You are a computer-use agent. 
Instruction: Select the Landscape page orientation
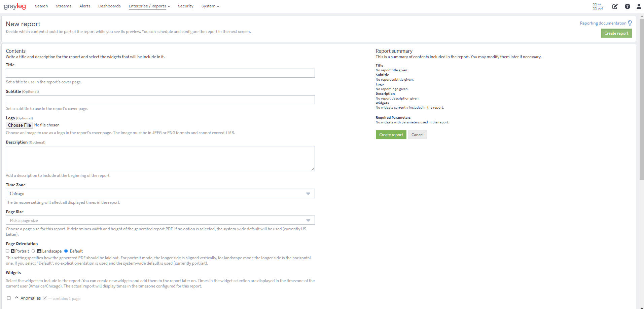(x=33, y=251)
